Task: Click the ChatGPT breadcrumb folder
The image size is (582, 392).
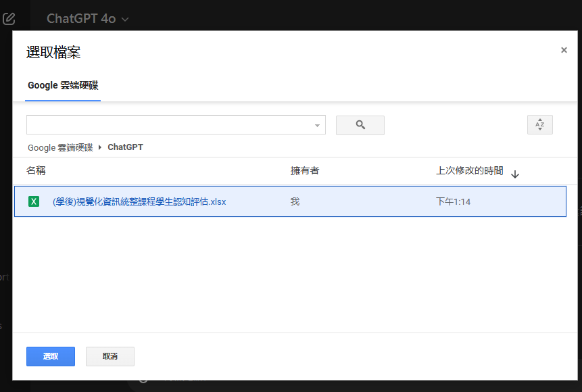Action: [125, 147]
